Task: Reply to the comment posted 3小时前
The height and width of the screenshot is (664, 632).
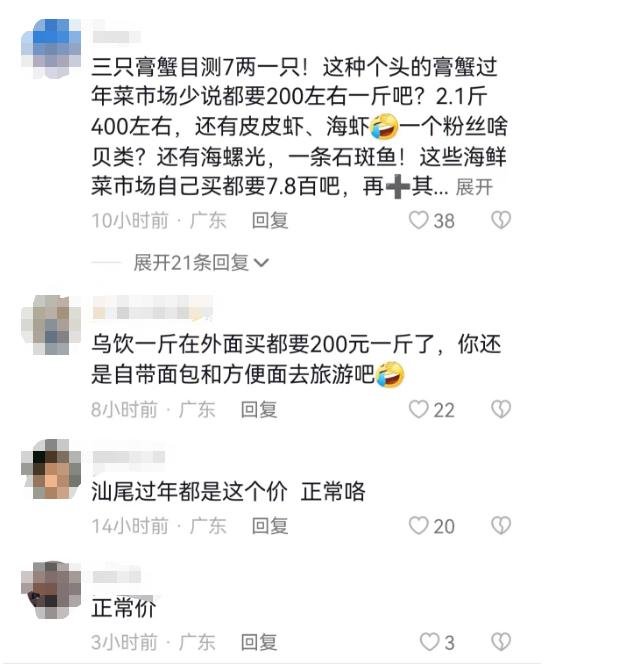Action: (259, 642)
